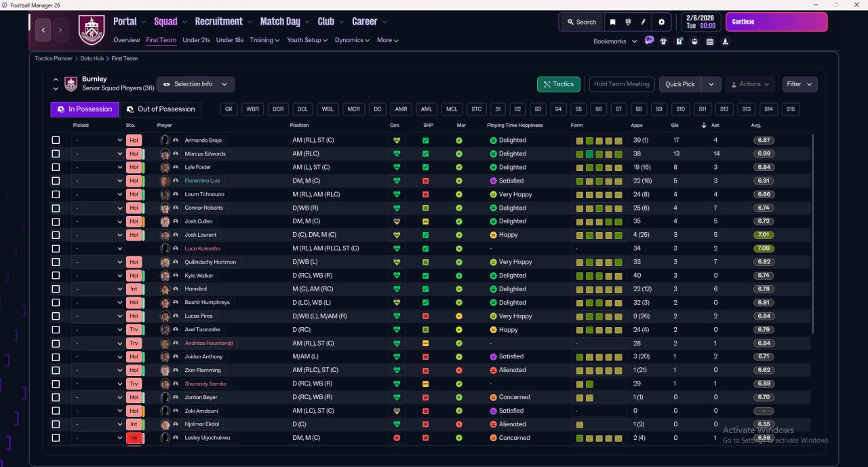Click the small Burnley badge beside Senior Squad

[x=71, y=83]
